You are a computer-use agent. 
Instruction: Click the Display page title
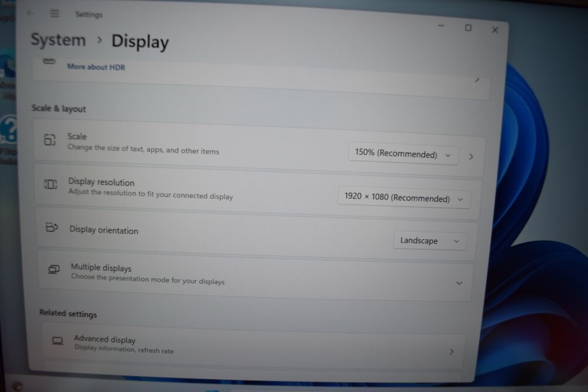[x=141, y=42]
